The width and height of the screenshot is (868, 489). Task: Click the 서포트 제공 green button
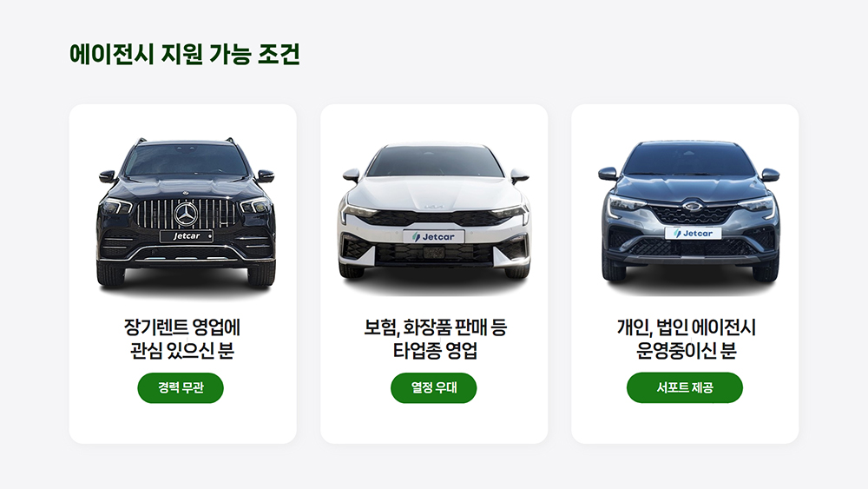(685, 387)
